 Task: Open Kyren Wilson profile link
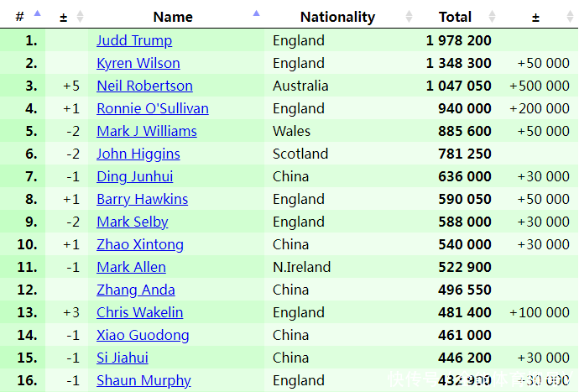pyautogui.click(x=138, y=63)
